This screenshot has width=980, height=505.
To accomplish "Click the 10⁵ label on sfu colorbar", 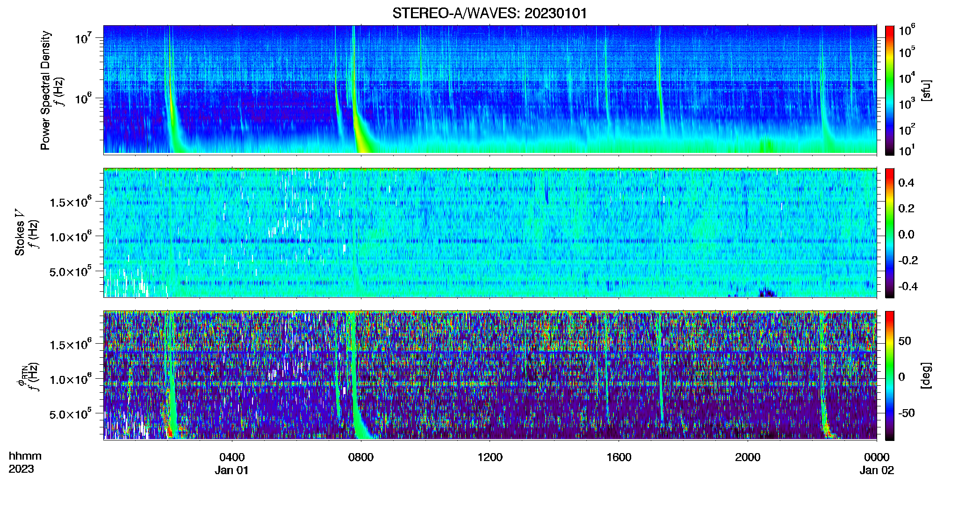I will [907, 52].
